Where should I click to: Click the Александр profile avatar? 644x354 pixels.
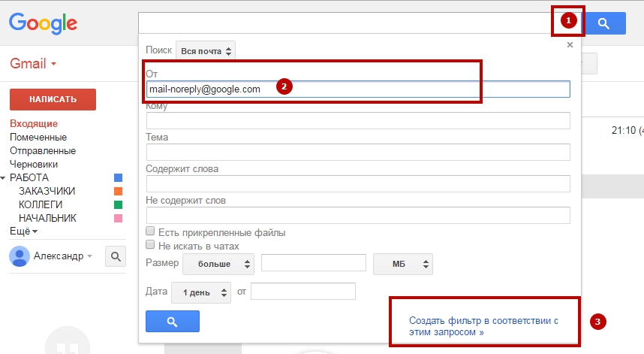click(20, 256)
